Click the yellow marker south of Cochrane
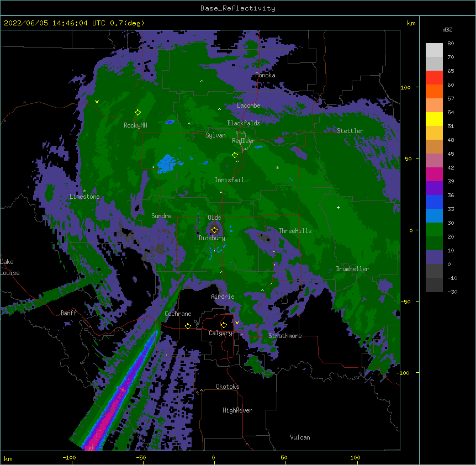Viewport: 476px width, 465px height. click(188, 326)
